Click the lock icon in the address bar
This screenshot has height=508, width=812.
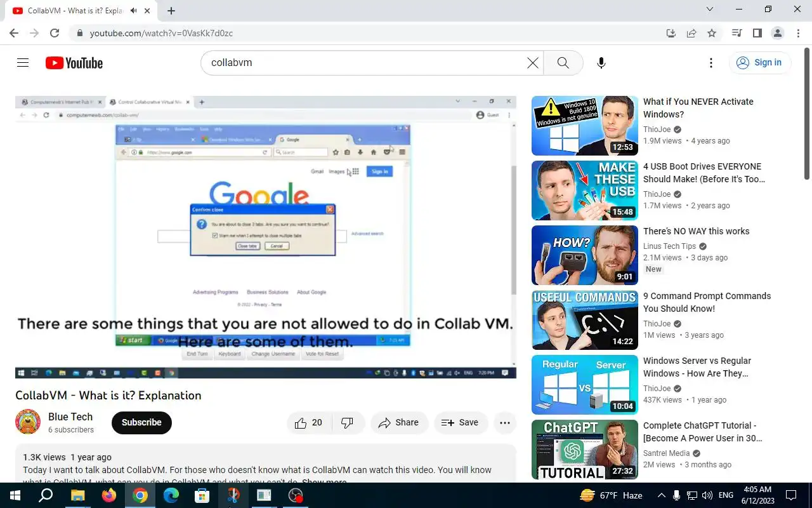[x=79, y=33]
